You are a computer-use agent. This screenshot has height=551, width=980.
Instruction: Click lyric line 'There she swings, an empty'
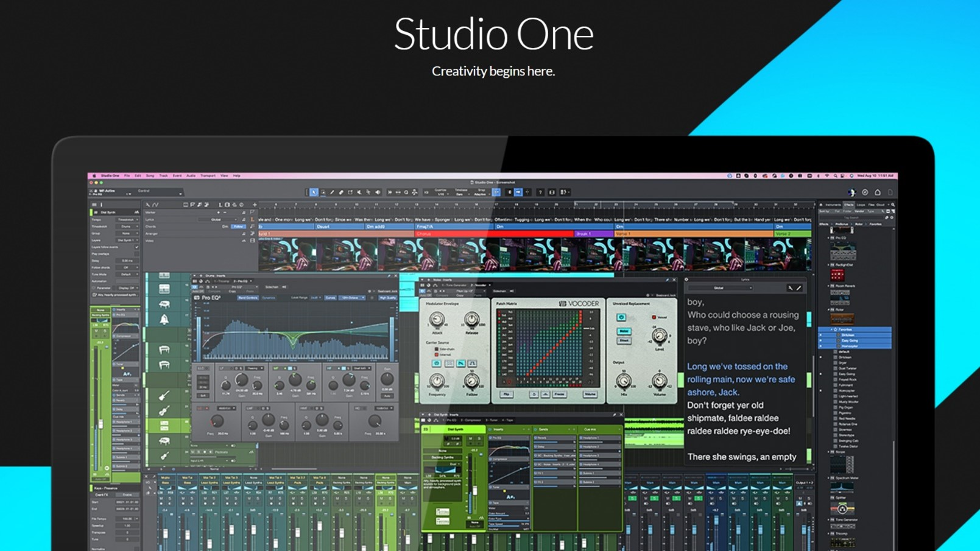point(742,457)
